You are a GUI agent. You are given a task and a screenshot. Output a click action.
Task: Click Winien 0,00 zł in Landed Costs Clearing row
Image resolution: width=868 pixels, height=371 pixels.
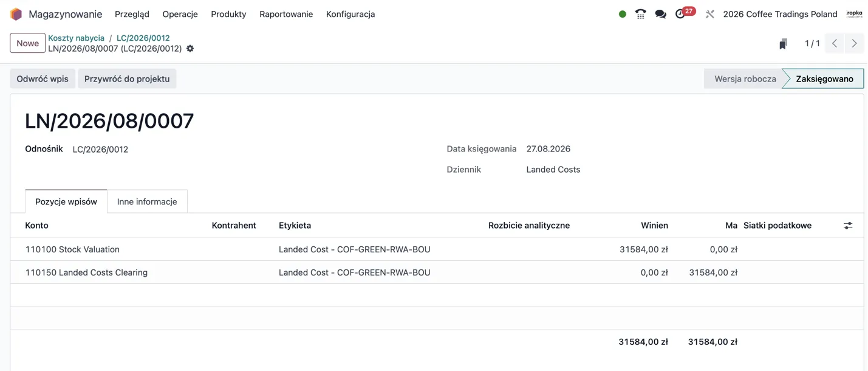pos(654,272)
